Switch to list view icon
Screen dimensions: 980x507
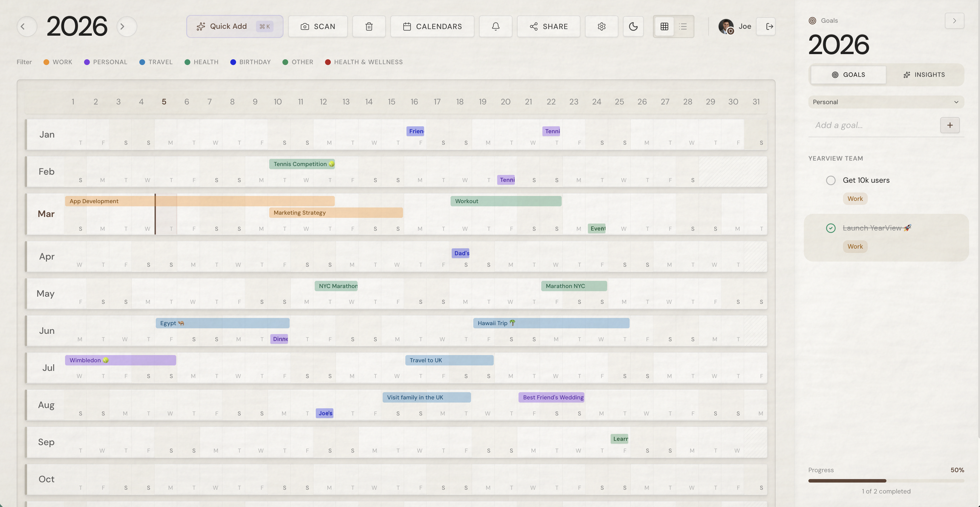point(683,26)
